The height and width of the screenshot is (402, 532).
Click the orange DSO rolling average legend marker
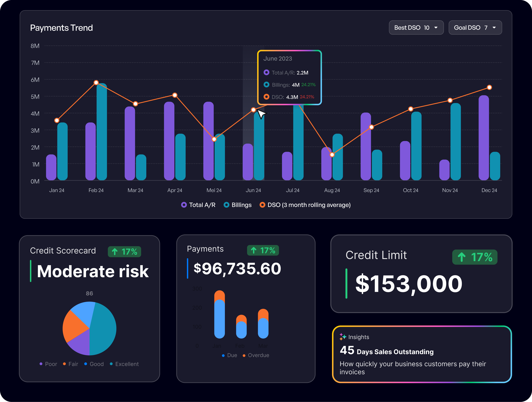point(262,205)
